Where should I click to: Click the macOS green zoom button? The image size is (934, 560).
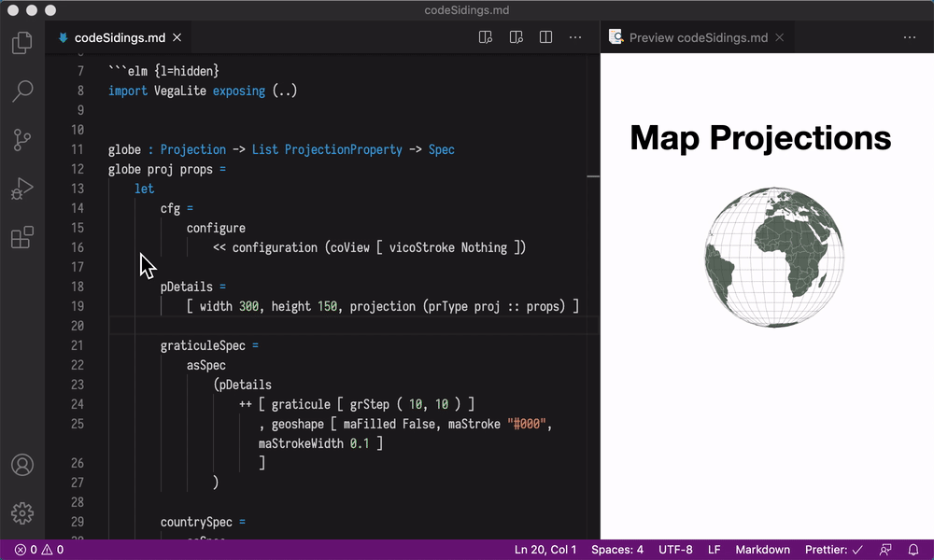[x=50, y=10]
